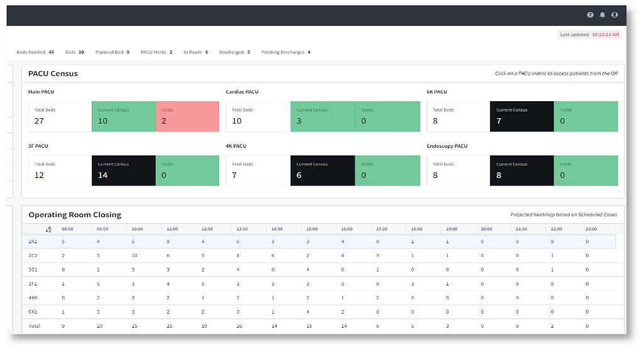Click the PACU Census heading
The width and height of the screenshot is (644, 354).
(x=53, y=74)
